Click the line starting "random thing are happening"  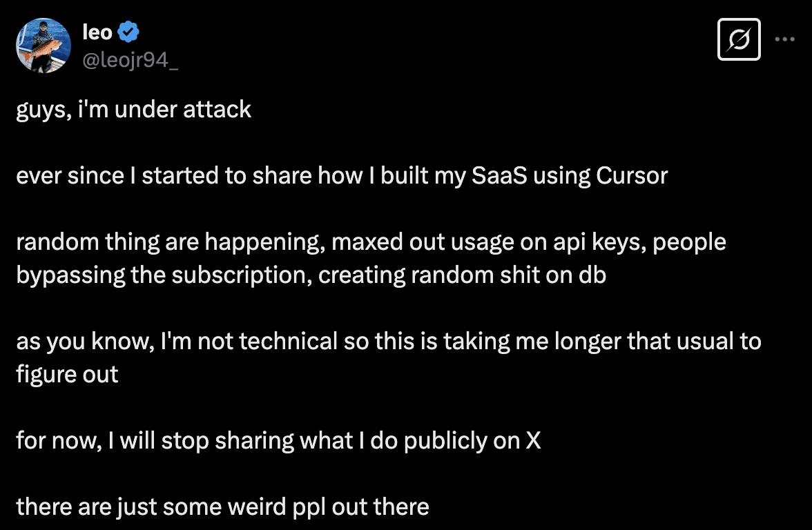coord(371,242)
